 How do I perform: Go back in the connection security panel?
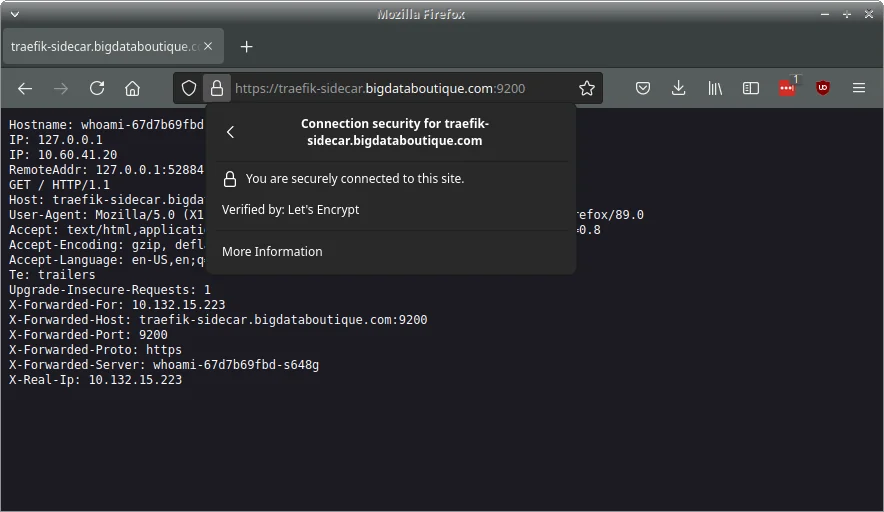230,132
